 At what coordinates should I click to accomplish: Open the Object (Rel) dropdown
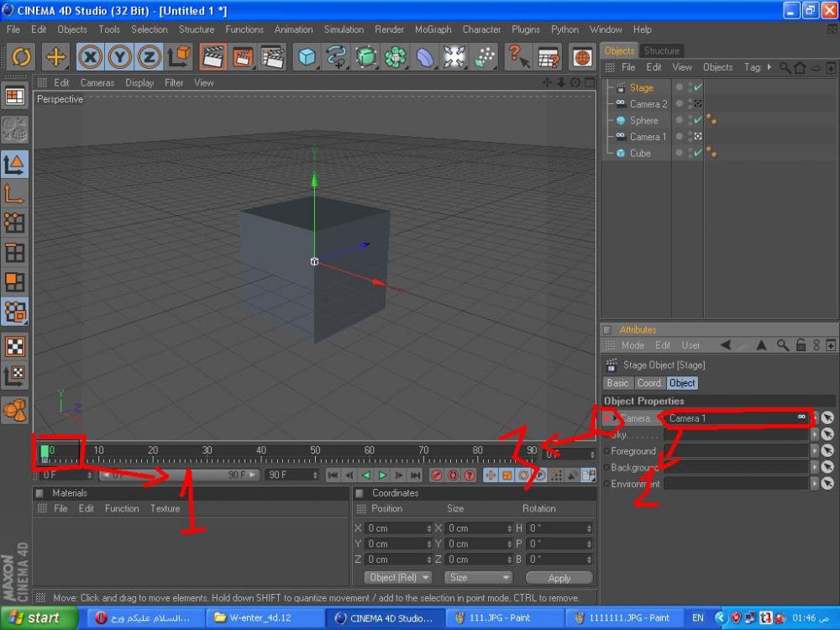[x=398, y=578]
